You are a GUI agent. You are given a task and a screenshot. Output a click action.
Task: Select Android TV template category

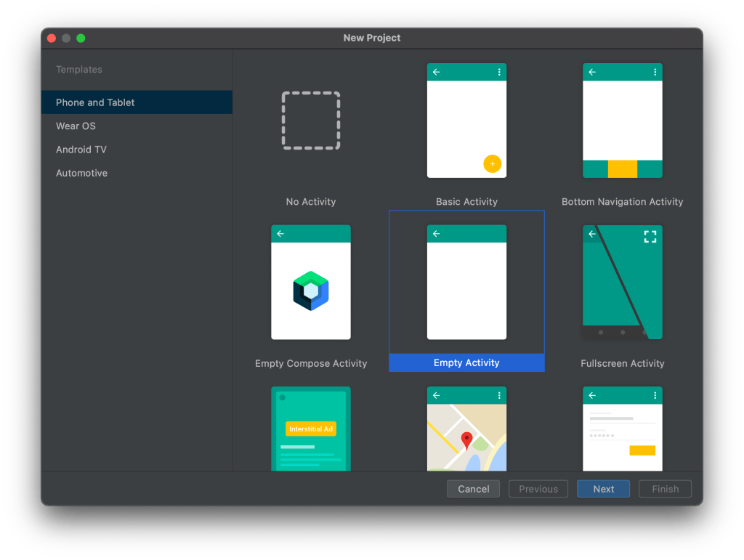pos(81,150)
